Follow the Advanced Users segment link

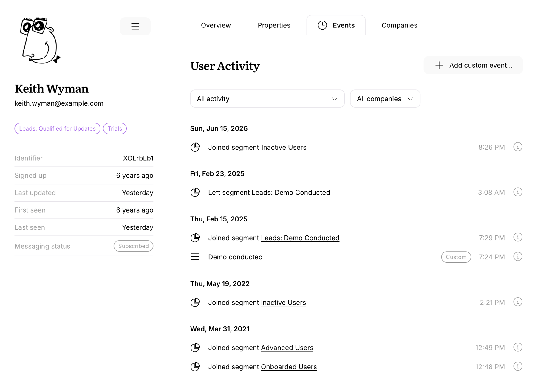click(287, 348)
